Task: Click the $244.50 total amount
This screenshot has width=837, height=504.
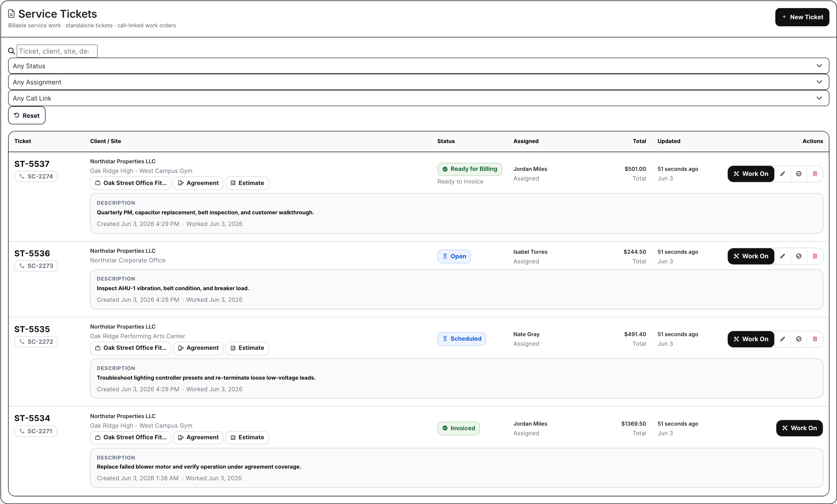Action: [634, 252]
